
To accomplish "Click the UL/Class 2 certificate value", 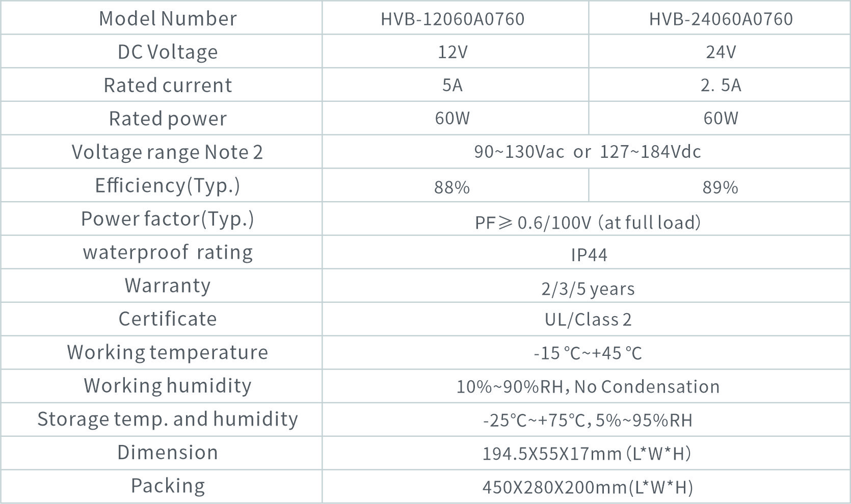I will click(x=588, y=319).
